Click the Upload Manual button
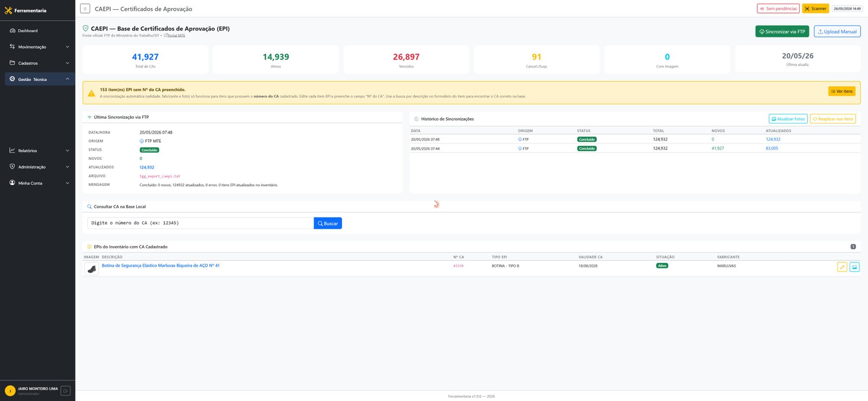This screenshot has height=401, width=868. 837,31
